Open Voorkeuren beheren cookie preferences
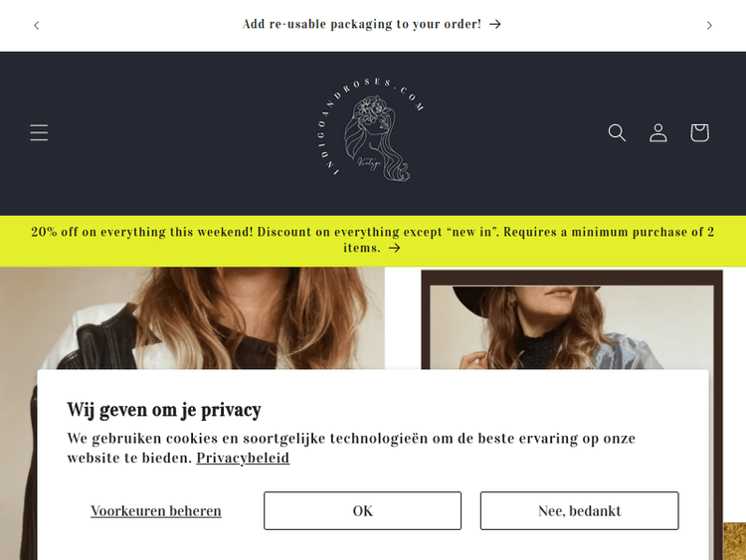The image size is (746, 560). (156, 510)
